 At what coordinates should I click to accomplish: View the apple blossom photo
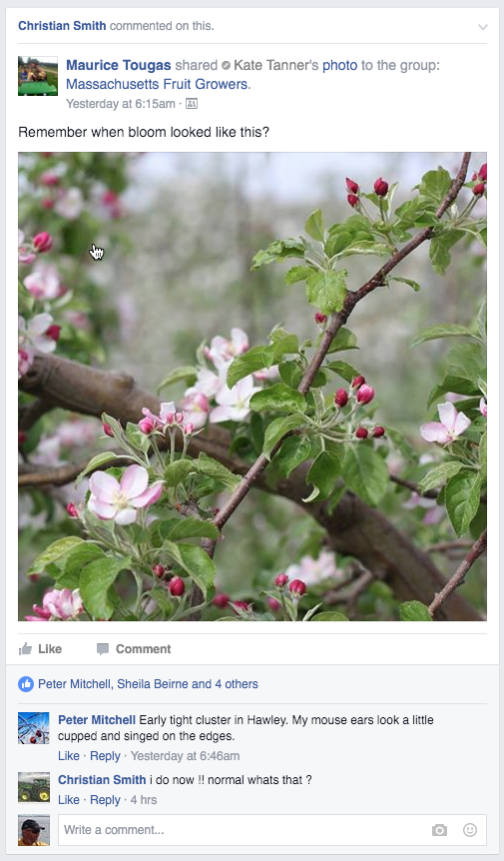coord(252,387)
